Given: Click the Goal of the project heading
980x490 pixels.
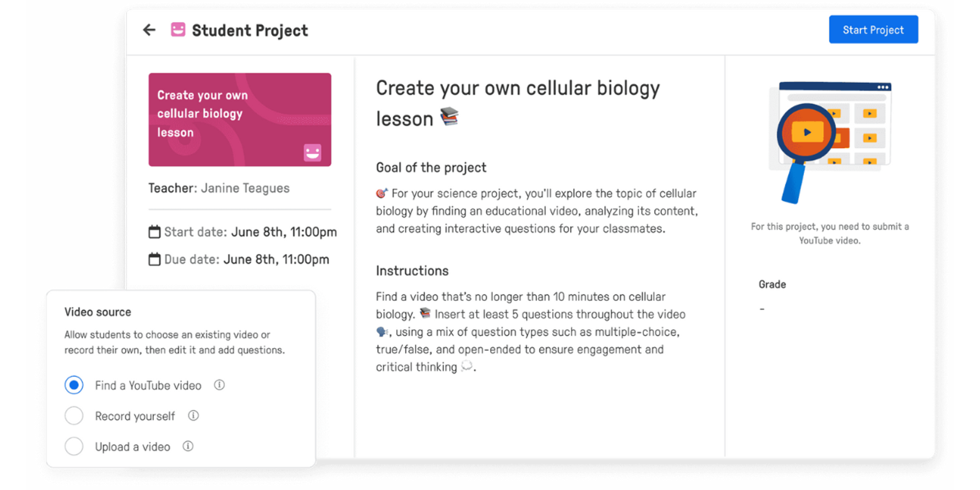Looking at the screenshot, I should pyautogui.click(x=431, y=167).
